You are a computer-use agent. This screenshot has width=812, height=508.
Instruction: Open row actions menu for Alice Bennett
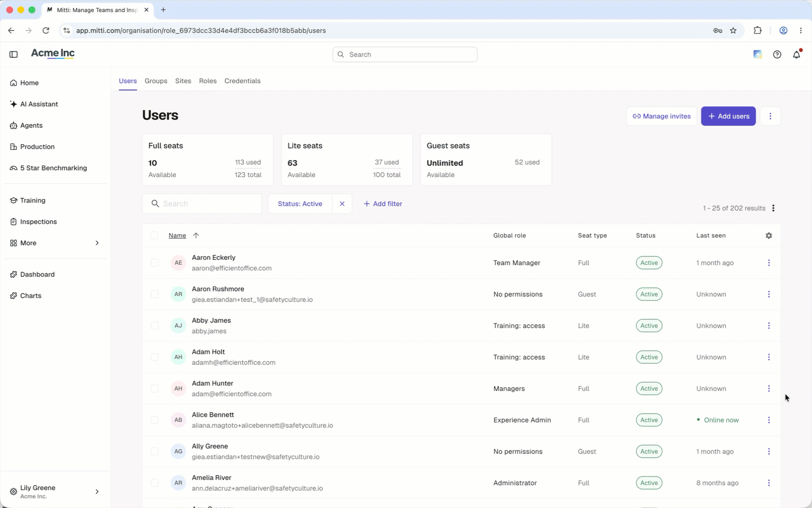(x=768, y=420)
